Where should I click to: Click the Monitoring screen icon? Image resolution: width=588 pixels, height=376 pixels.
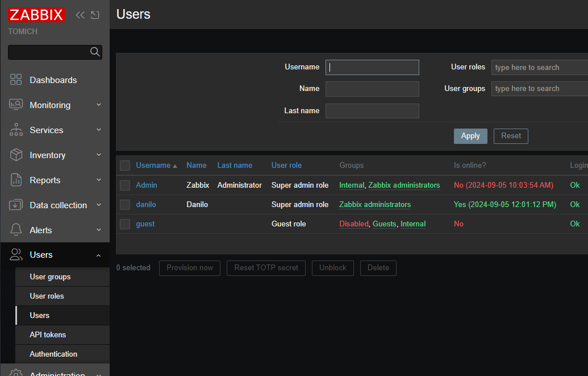(x=16, y=105)
